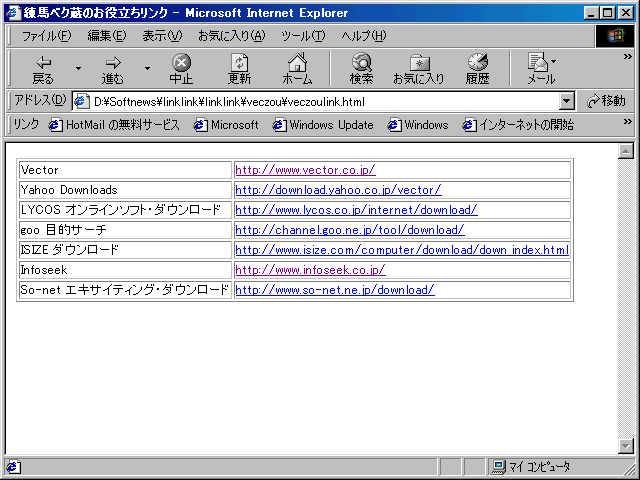The width and height of the screenshot is (640, 480).
Task: Follow the channel.goo.ne.jp download link
Action: [350, 230]
